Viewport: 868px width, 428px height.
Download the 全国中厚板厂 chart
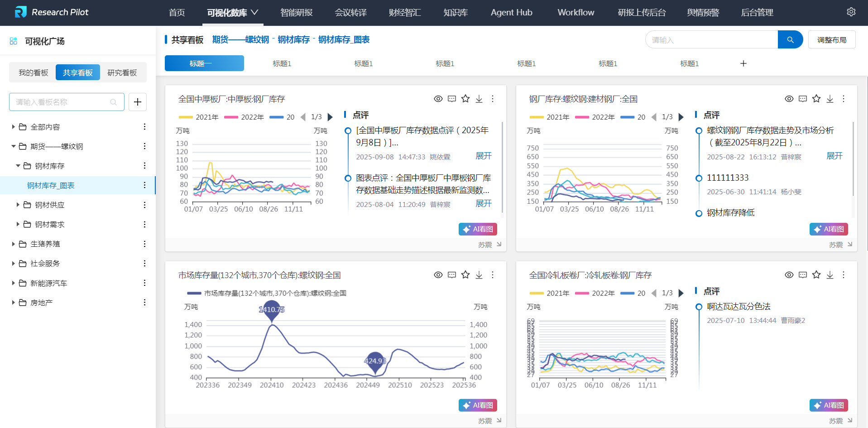(479, 99)
